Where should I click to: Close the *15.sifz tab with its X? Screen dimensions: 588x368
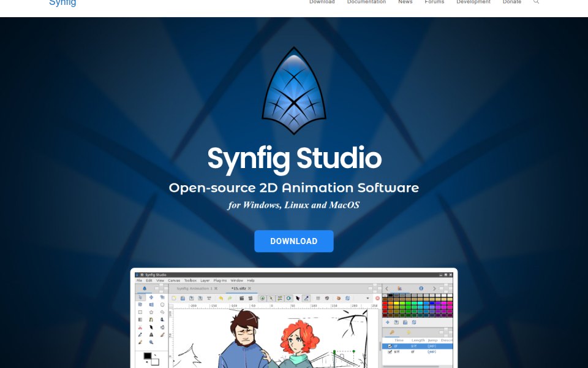click(x=249, y=288)
